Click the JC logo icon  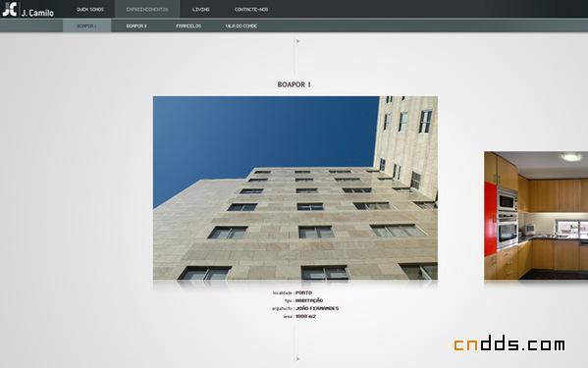pyautogui.click(x=10, y=9)
